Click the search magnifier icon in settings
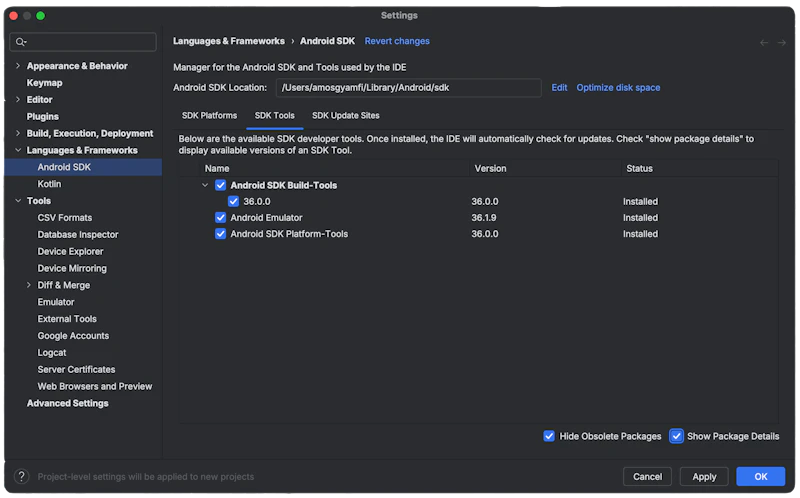Screen dimensions: 800x498 click(20, 42)
